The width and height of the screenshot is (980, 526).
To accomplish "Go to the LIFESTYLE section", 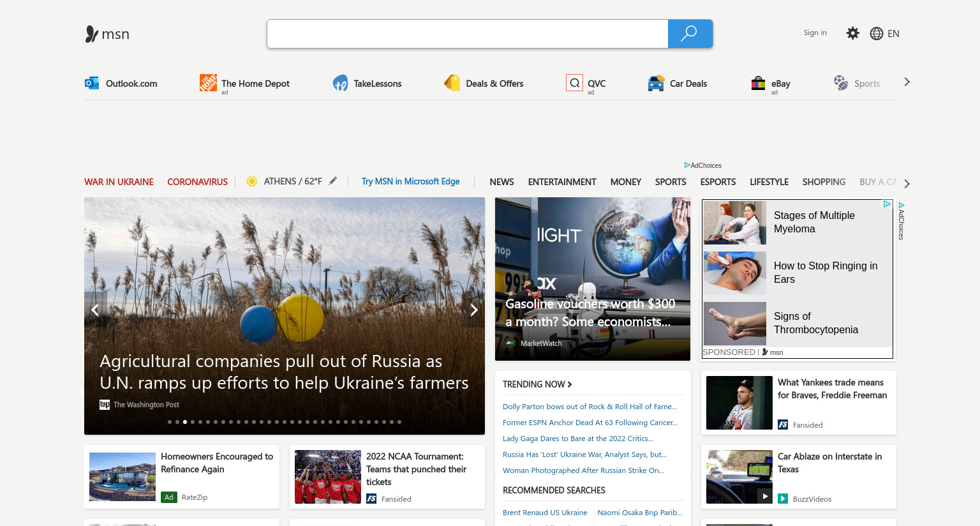I will (769, 182).
